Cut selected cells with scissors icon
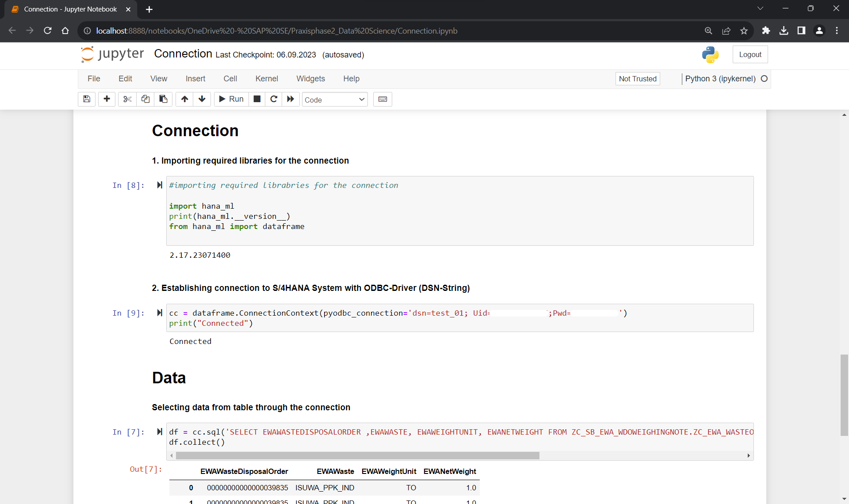 (127, 99)
